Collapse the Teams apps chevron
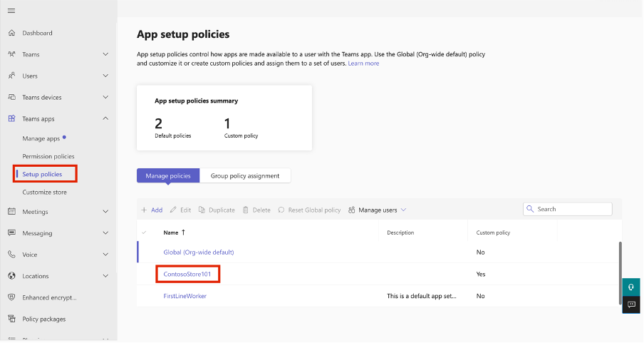Viewport: 644px width, 343px height. (105, 118)
